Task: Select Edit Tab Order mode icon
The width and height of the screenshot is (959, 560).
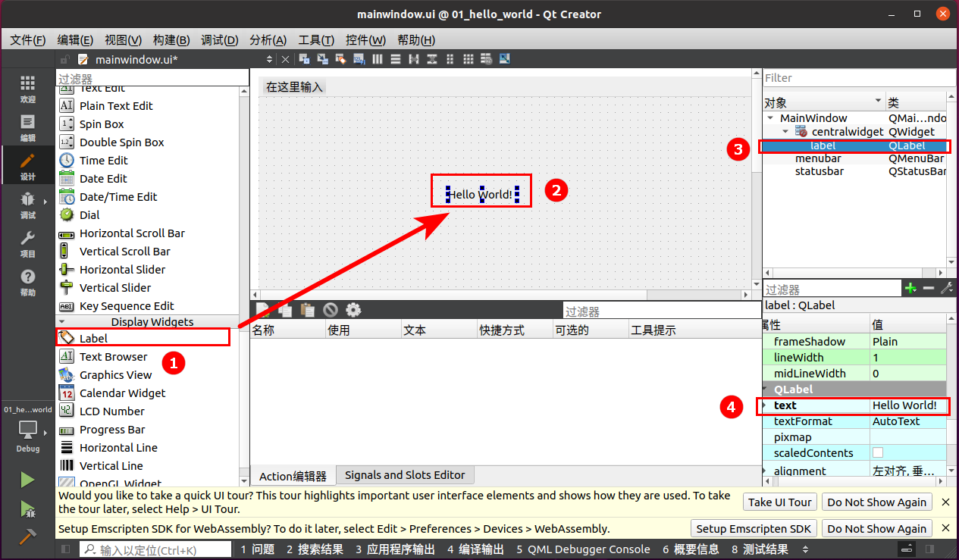Action: [359, 59]
